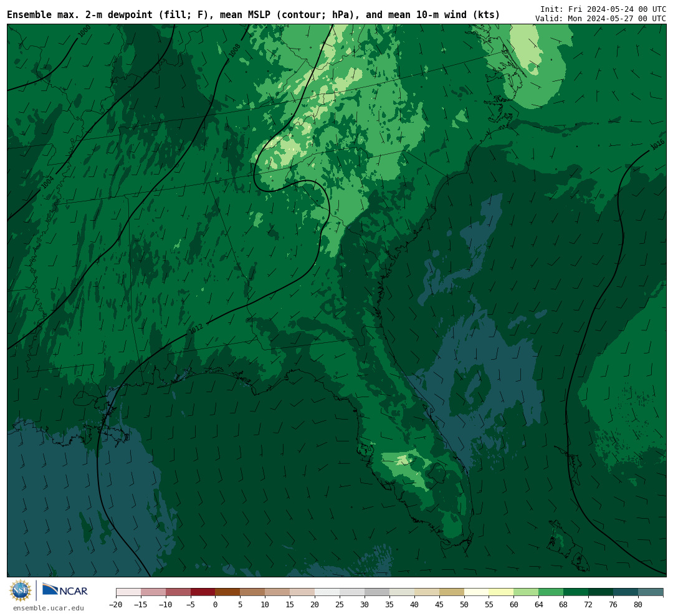Click the Valid: Mon 2024-05-27 00 UTC text

[x=601, y=19]
